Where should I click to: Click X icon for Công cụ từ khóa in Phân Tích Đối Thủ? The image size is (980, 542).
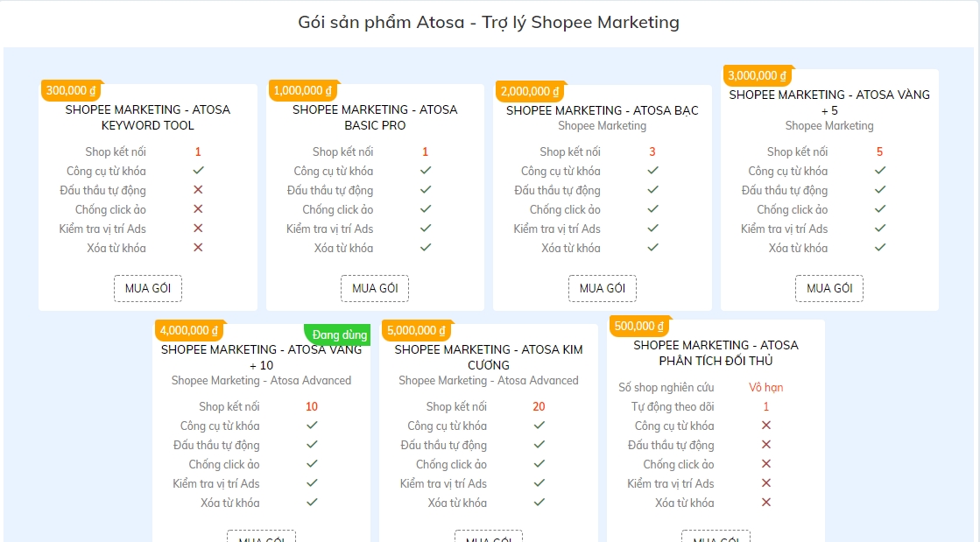tap(766, 426)
